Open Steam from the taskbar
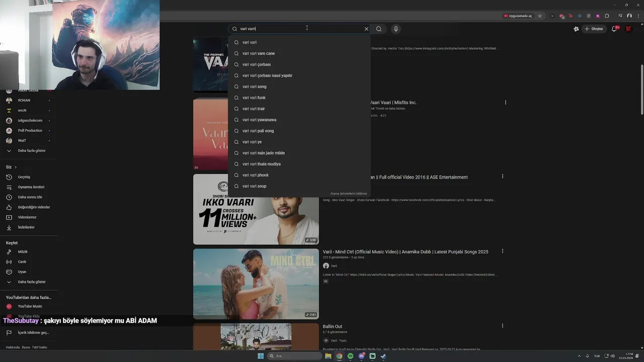This screenshot has width=644, height=362. coord(383,356)
